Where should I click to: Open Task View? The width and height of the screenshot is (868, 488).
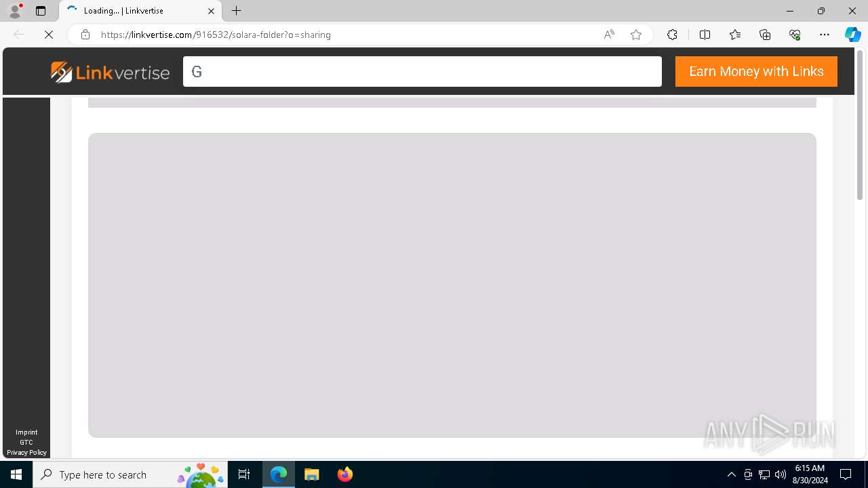tap(244, 474)
